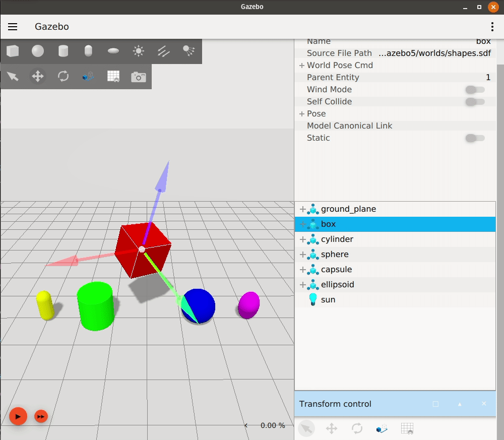Open the three-dot plugins menu
The image size is (504, 440).
[492, 27]
